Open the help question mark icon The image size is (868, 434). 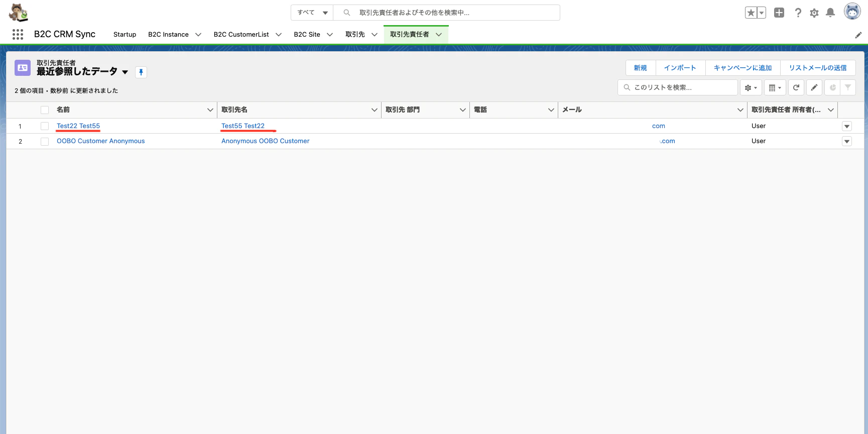[798, 13]
